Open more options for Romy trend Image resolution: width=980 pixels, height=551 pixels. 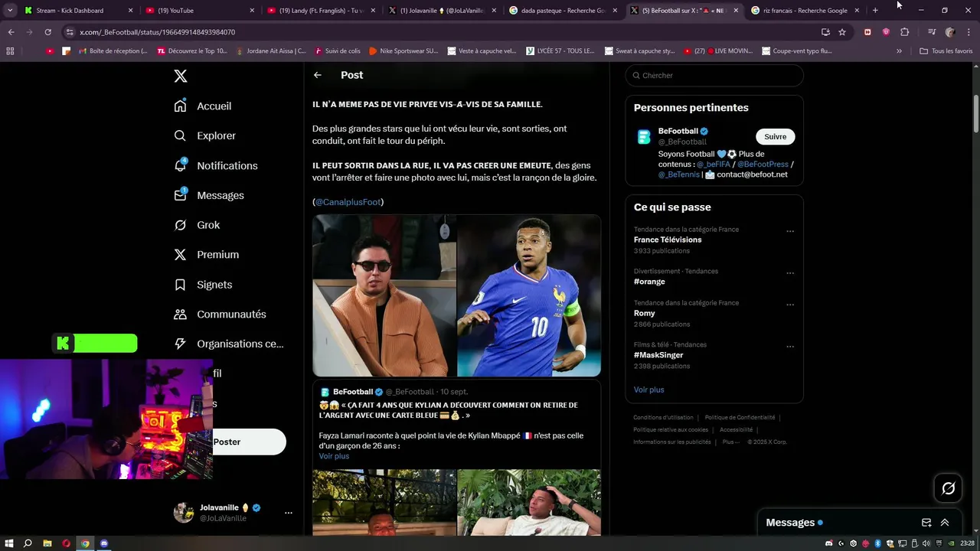click(x=790, y=305)
